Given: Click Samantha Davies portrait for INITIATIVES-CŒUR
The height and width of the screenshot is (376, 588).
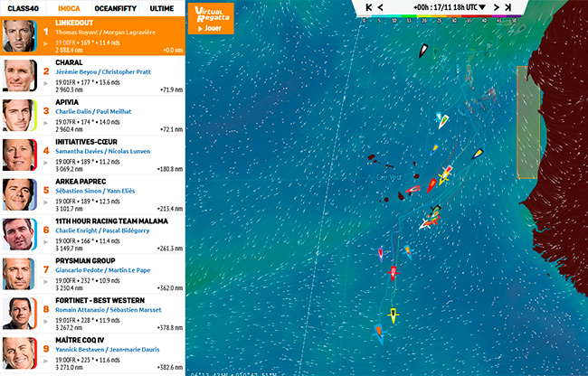Looking at the screenshot, I should pyautogui.click(x=20, y=155).
